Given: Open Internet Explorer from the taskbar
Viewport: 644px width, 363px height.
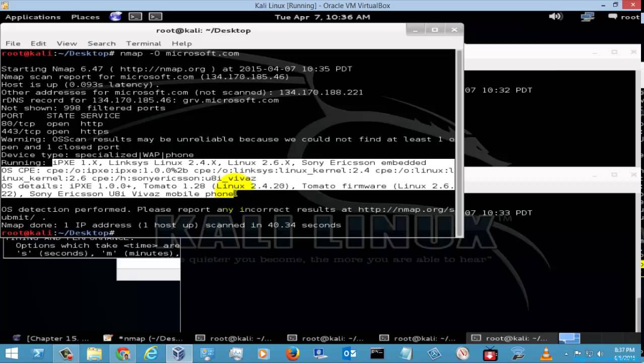Looking at the screenshot, I should [x=151, y=354].
